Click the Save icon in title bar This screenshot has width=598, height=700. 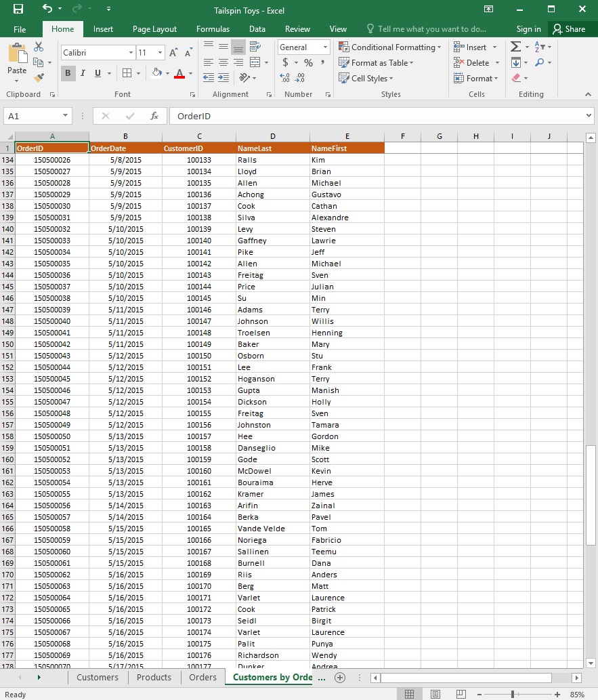tap(18, 9)
